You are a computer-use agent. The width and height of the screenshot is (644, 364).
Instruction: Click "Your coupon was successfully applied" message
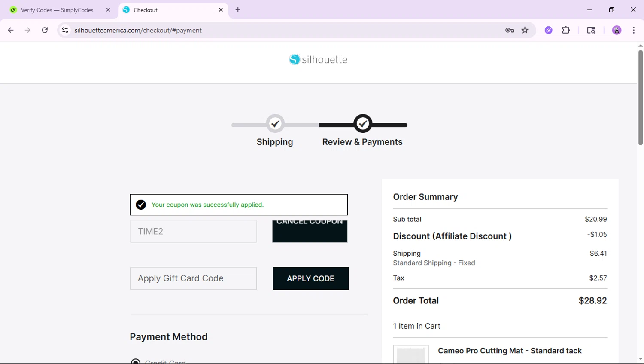[207, 205]
